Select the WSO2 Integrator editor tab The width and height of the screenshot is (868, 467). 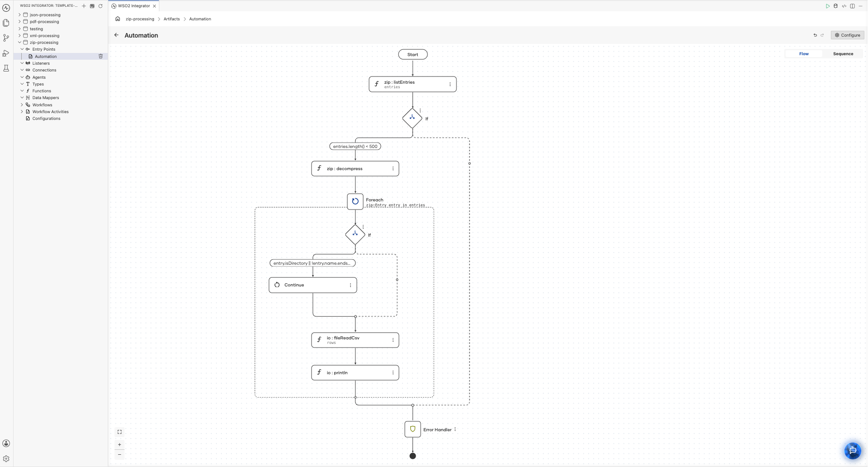point(134,6)
